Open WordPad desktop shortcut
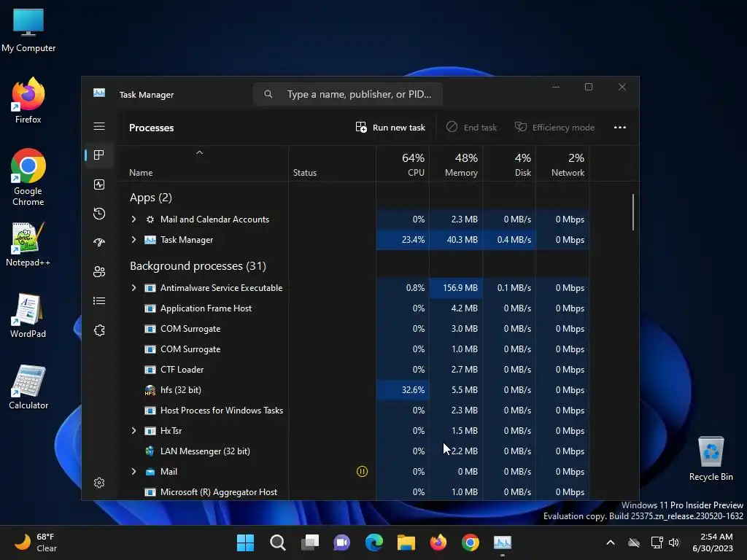747x560 pixels. point(28,316)
